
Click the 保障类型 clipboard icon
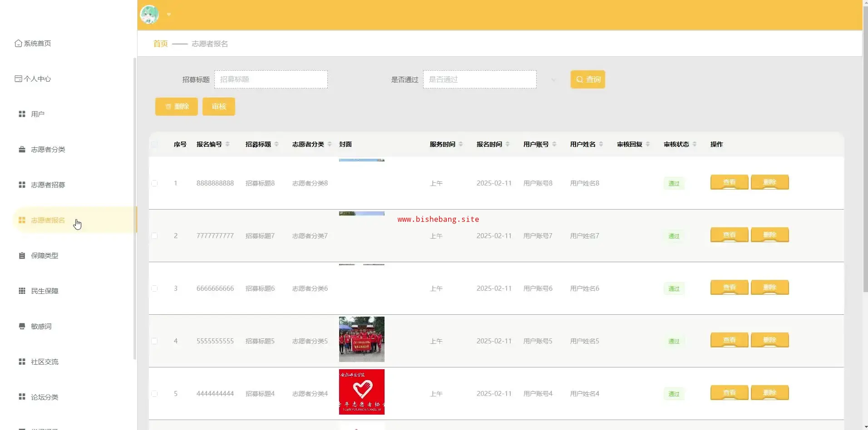coord(22,256)
